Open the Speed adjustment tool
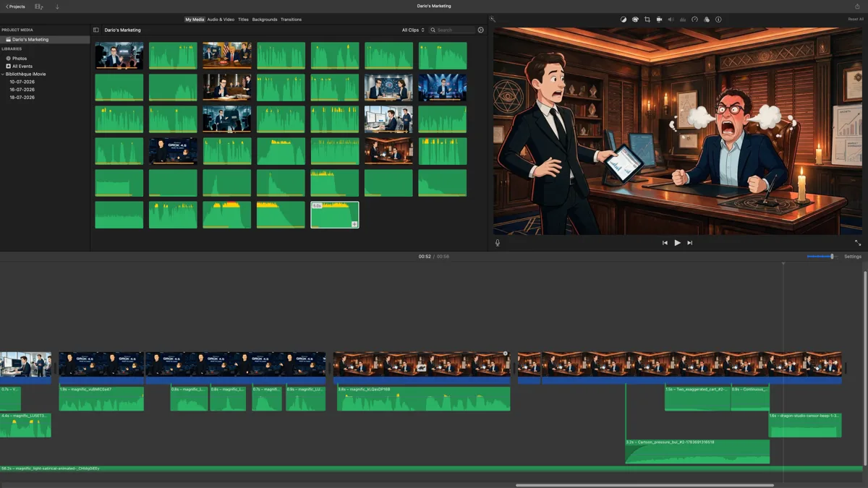 pos(694,20)
